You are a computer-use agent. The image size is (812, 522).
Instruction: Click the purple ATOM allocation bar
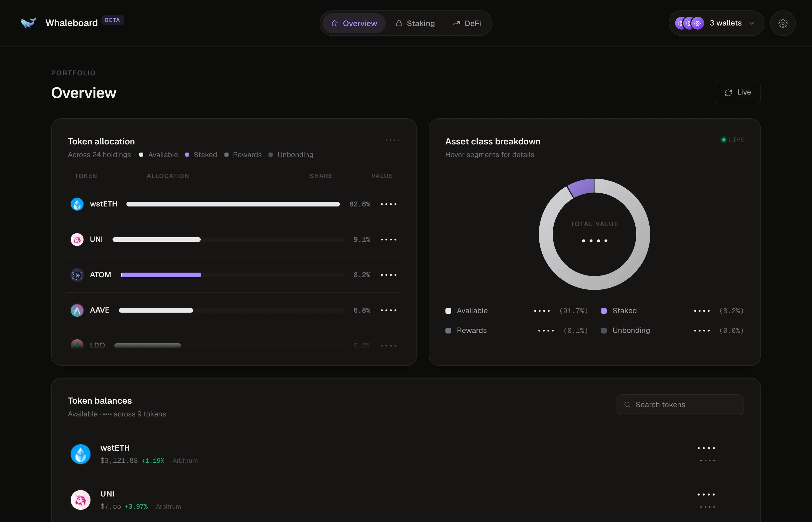pos(161,275)
